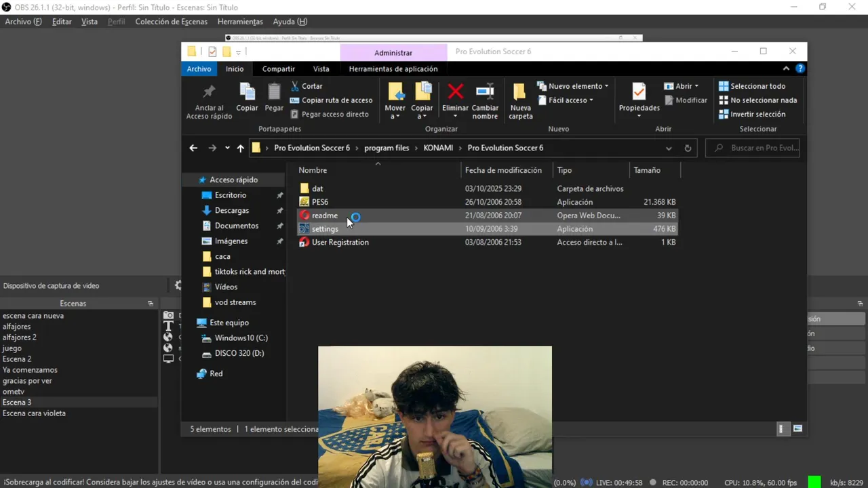868x488 pixels.
Task: Collapse the ribbon with the chevron
Action: point(787,68)
